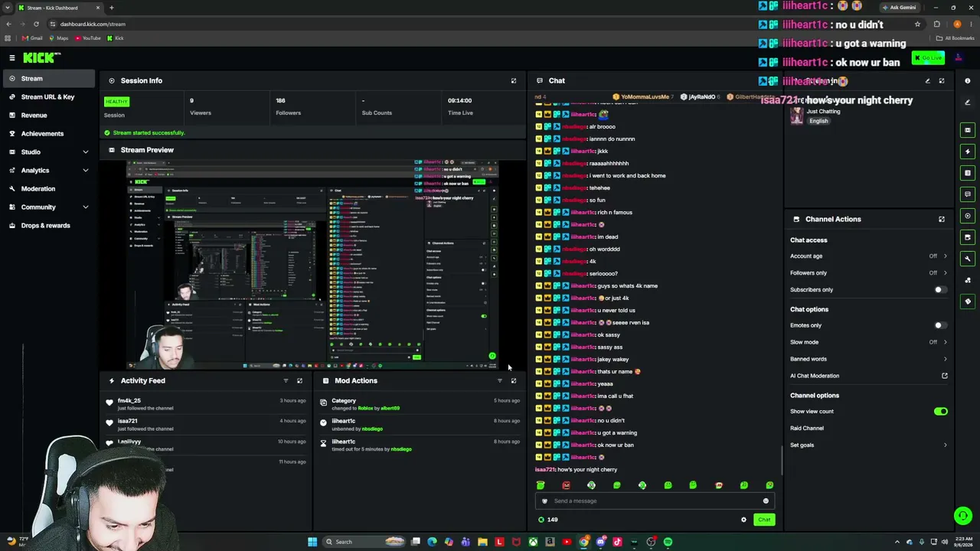This screenshot has width=980, height=551.
Task: Pop out the Mod Actions panel
Action: 514,380
